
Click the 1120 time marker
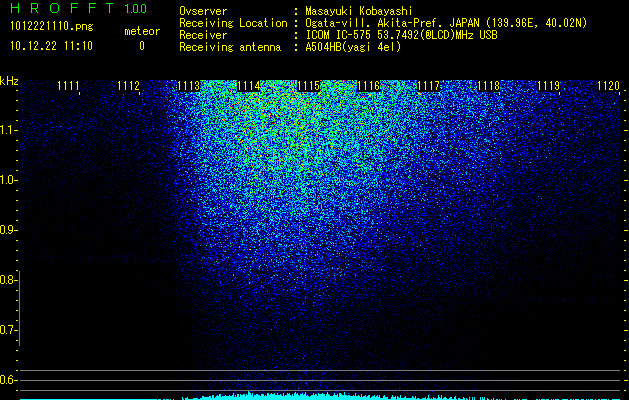click(x=609, y=86)
